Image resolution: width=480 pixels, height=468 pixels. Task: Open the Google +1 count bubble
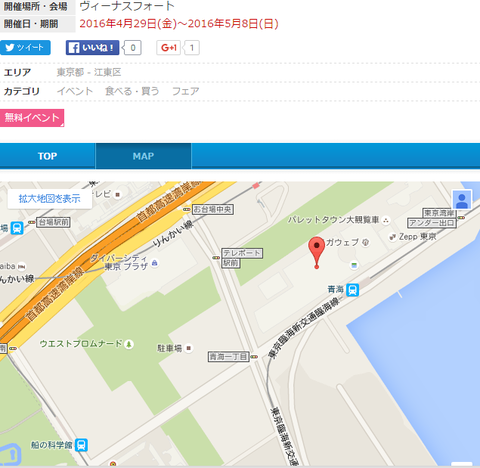[192, 48]
